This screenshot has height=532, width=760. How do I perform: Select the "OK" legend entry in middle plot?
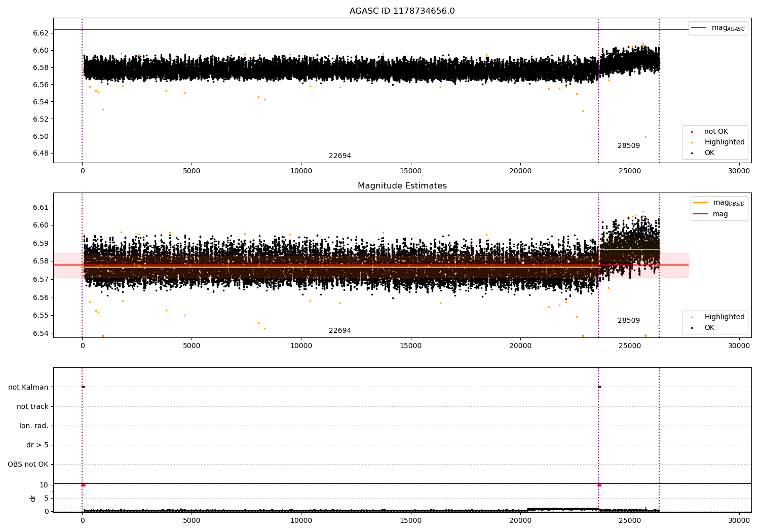point(709,328)
